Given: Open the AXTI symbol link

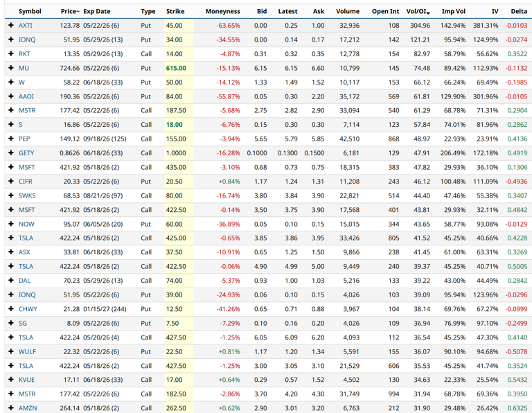Looking at the screenshot, I should click(x=26, y=26).
